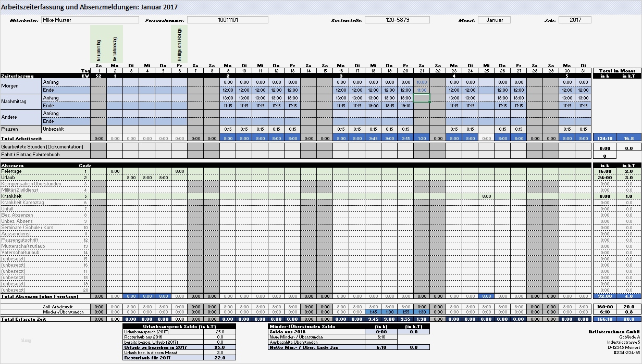Open the Monat selector showing Januar
The image size is (642, 364).
point(494,20)
